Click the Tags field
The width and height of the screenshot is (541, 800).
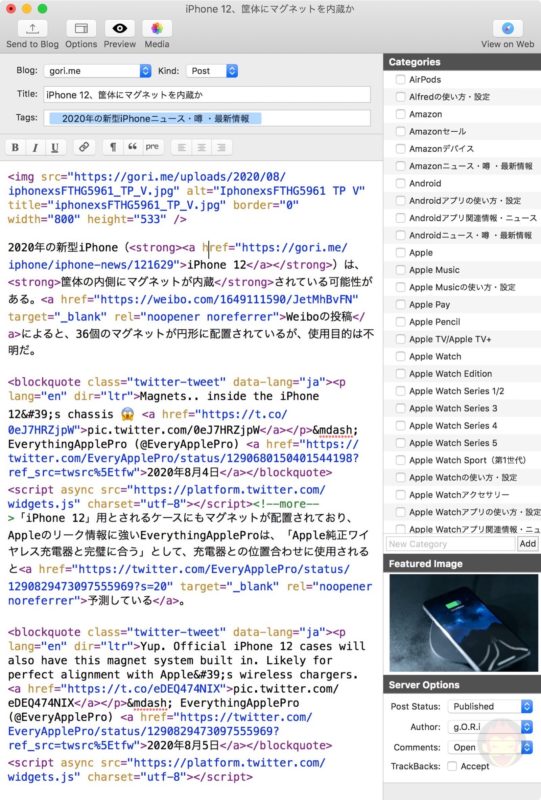207,118
